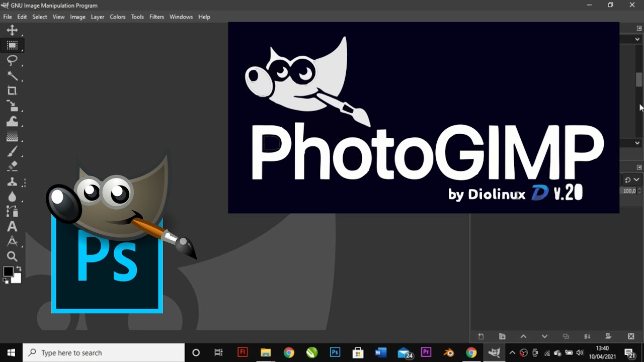Select the Zoom magnifier tool

click(x=12, y=257)
